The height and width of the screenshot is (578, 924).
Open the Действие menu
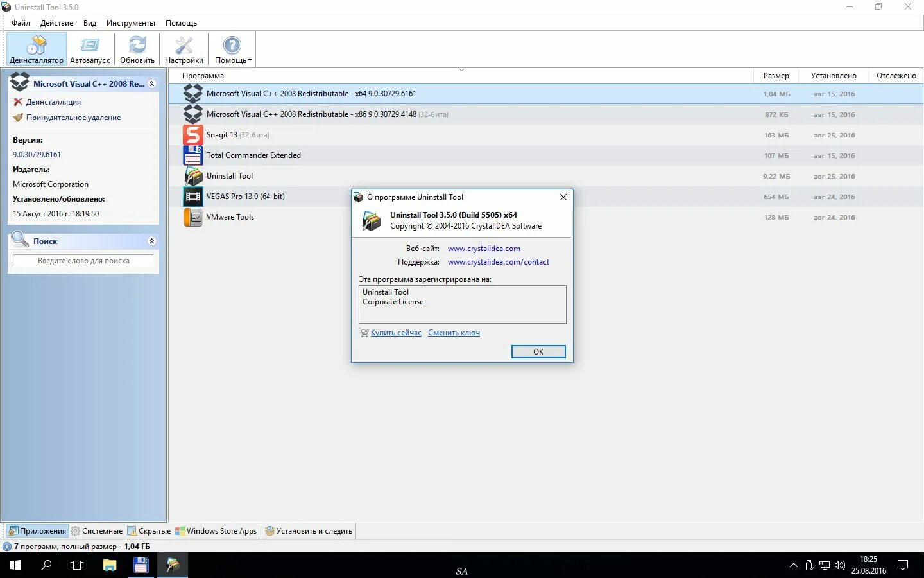(56, 23)
